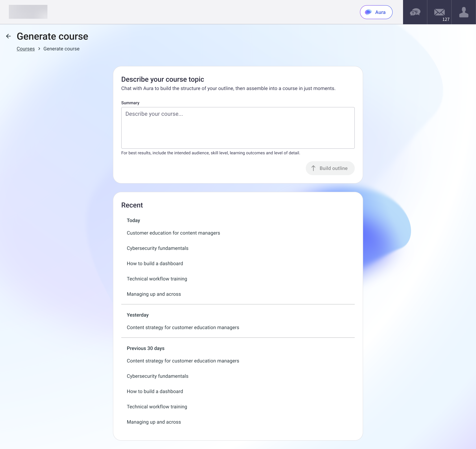Click the Generate course breadcrumb text

[x=61, y=49]
